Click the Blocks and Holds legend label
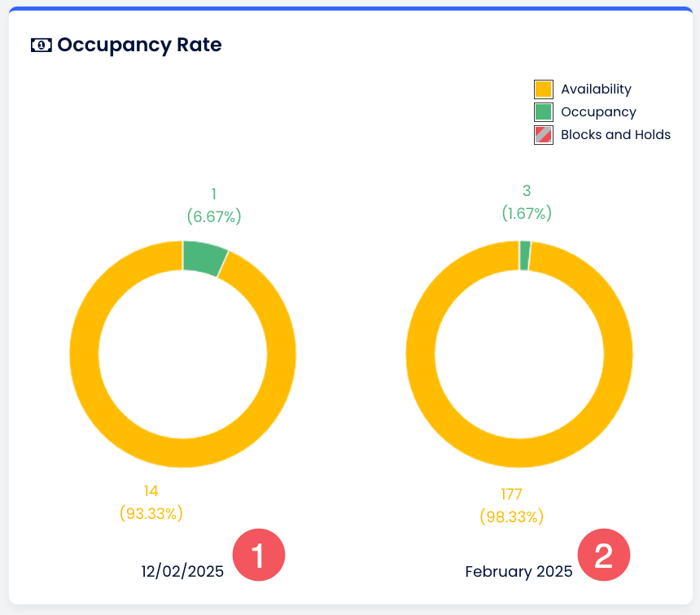 pyautogui.click(x=615, y=135)
